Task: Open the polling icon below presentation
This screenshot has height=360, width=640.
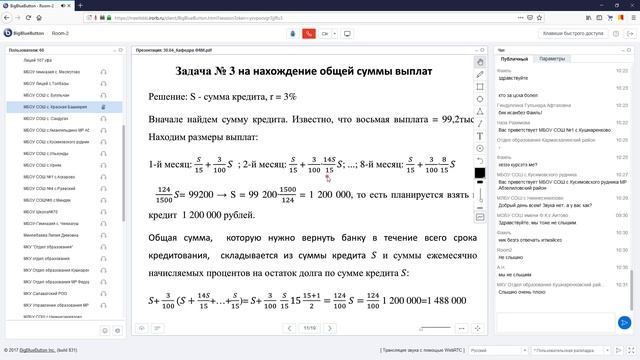Action: click(157, 328)
